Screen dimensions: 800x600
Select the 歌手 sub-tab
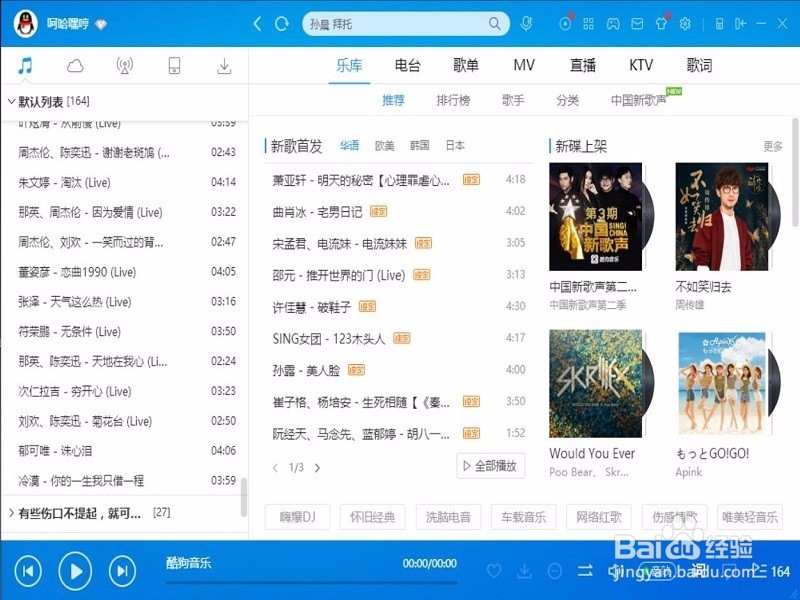(x=513, y=100)
